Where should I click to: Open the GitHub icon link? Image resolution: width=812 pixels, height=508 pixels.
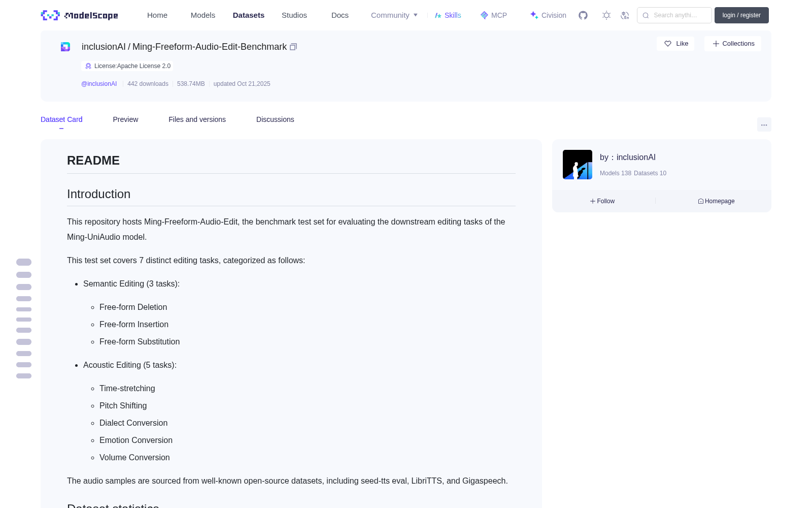tap(583, 15)
